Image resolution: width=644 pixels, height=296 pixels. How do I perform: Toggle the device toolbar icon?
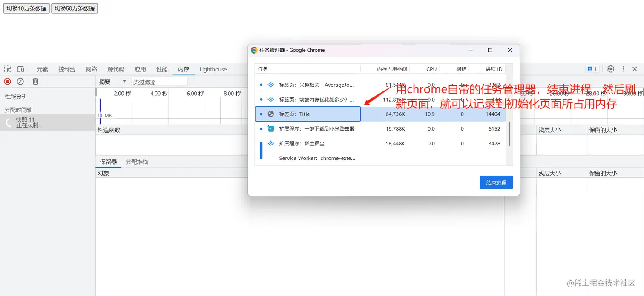click(x=20, y=69)
